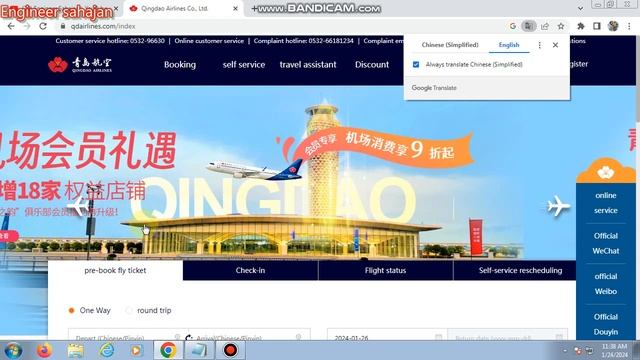Close the Qingdao Airlines browser tab
Image resolution: width=640 pixels, height=360 pixels.
pyautogui.click(x=235, y=8)
